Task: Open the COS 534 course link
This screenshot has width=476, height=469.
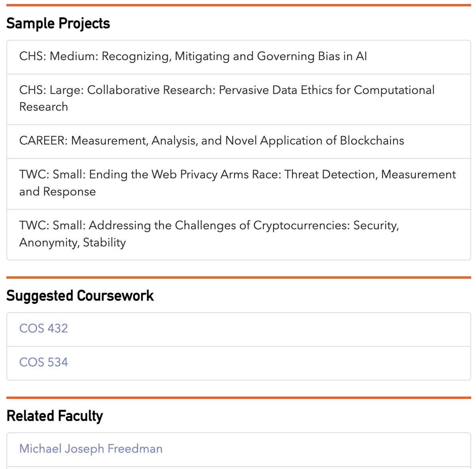Action: click(x=43, y=362)
